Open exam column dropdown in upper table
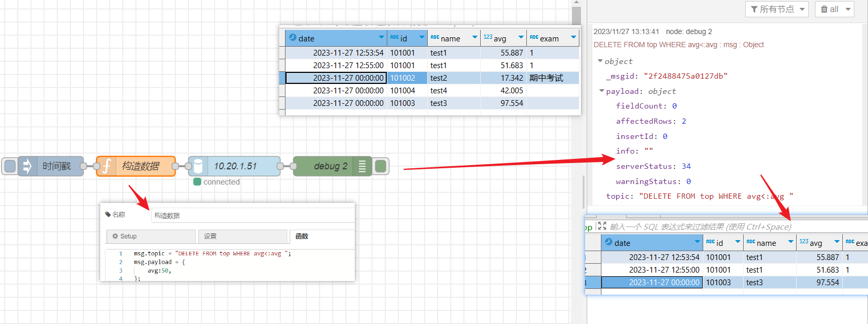Image resolution: width=868 pixels, height=324 pixels. coord(574,37)
